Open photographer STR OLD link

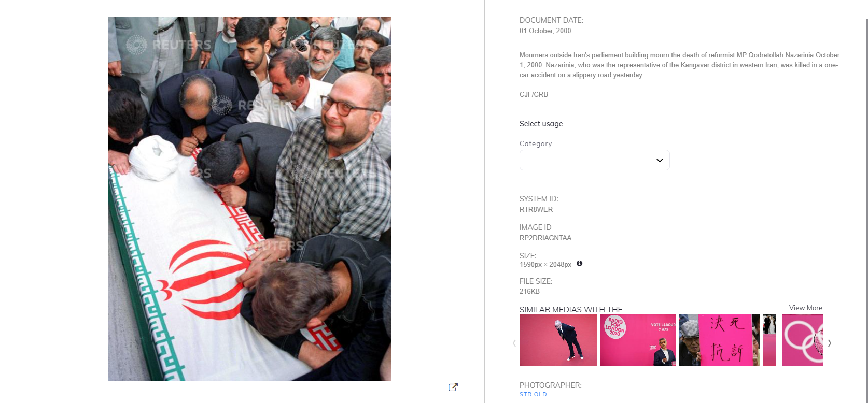pos(533,394)
